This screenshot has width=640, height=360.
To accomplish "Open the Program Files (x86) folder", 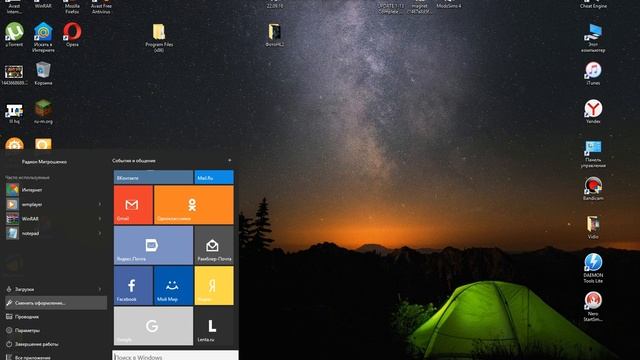I will click(159, 37).
